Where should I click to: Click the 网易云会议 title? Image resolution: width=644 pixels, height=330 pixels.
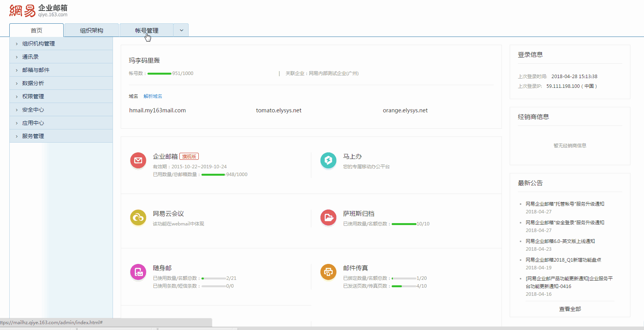click(168, 214)
